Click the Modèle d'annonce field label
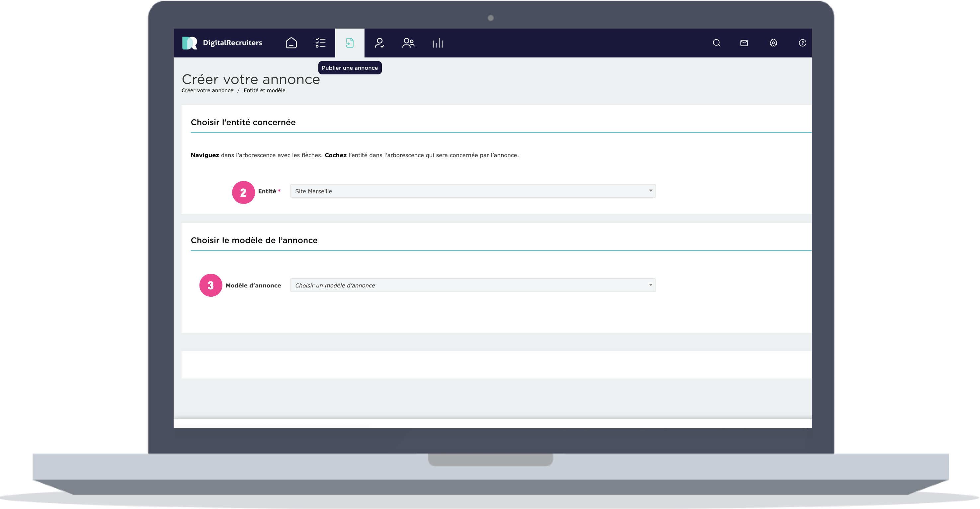Viewport: 980px width, 509px height. (x=253, y=285)
